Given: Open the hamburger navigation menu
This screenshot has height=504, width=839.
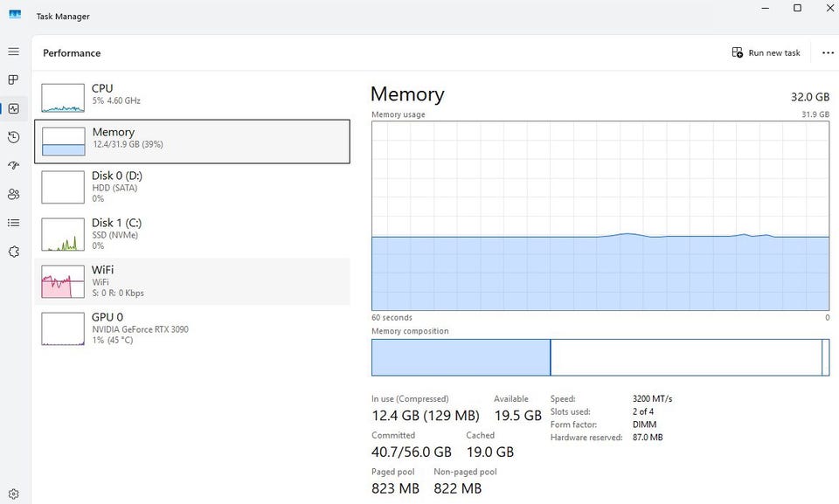Looking at the screenshot, I should pyautogui.click(x=13, y=52).
